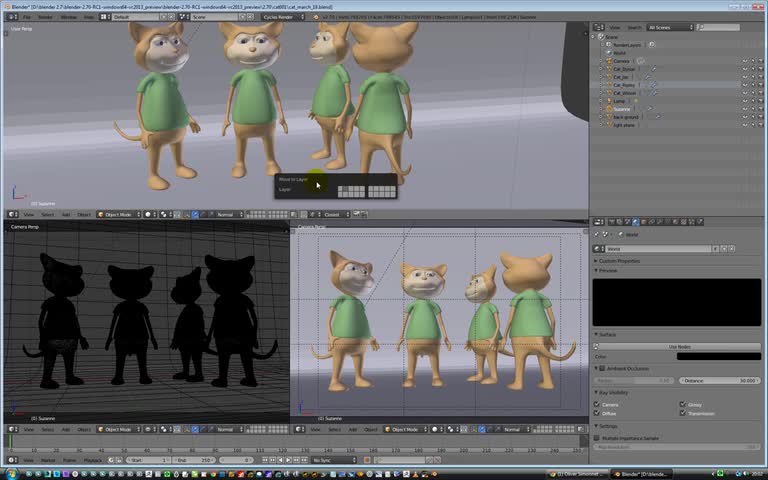Open View menu in top 3D viewport header
The height and width of the screenshot is (480, 768).
29,214
